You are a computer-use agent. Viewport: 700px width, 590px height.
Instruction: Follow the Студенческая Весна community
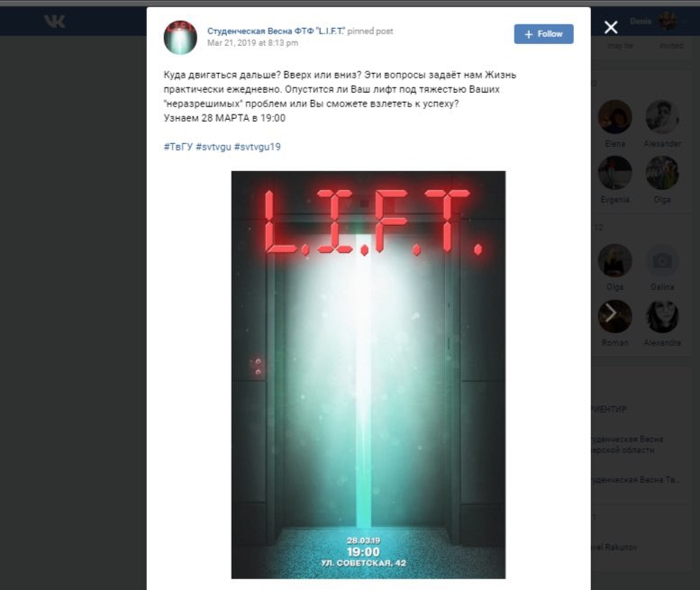click(x=543, y=34)
